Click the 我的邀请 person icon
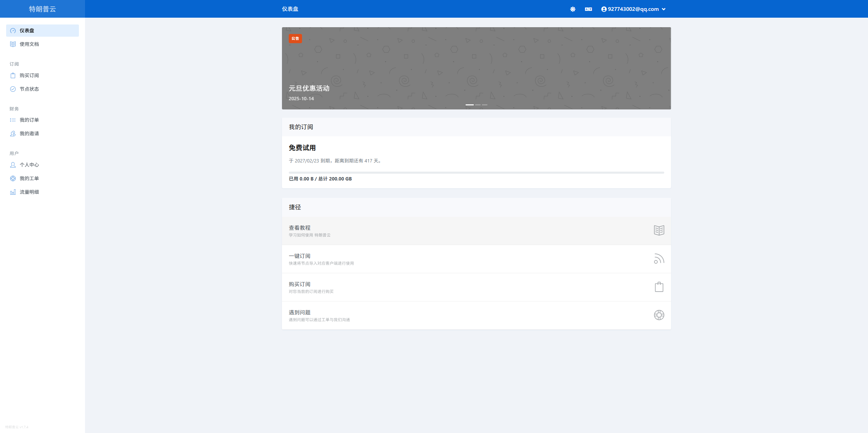This screenshot has width=868, height=433. (x=13, y=134)
